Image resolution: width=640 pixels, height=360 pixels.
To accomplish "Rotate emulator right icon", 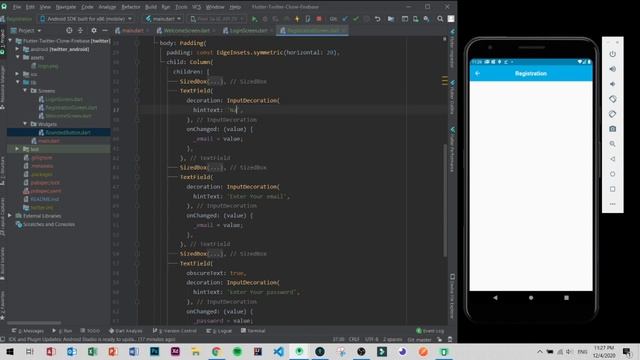I will coord(612,114).
